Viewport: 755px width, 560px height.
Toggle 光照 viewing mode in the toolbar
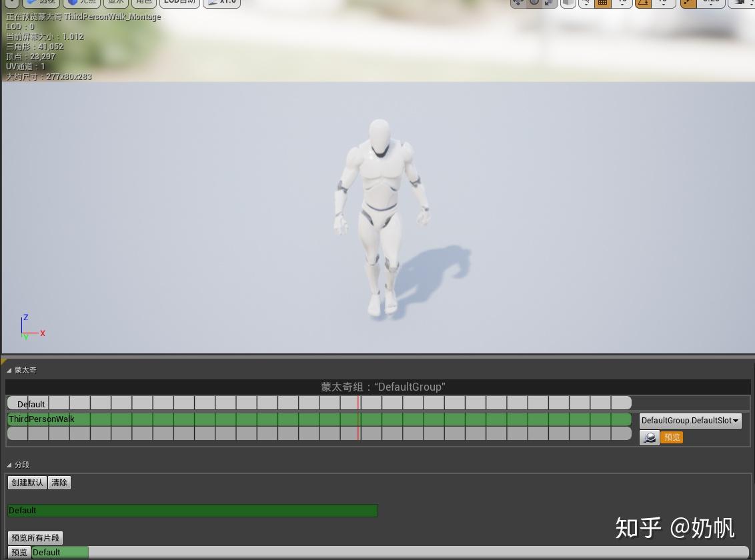pyautogui.click(x=81, y=2)
